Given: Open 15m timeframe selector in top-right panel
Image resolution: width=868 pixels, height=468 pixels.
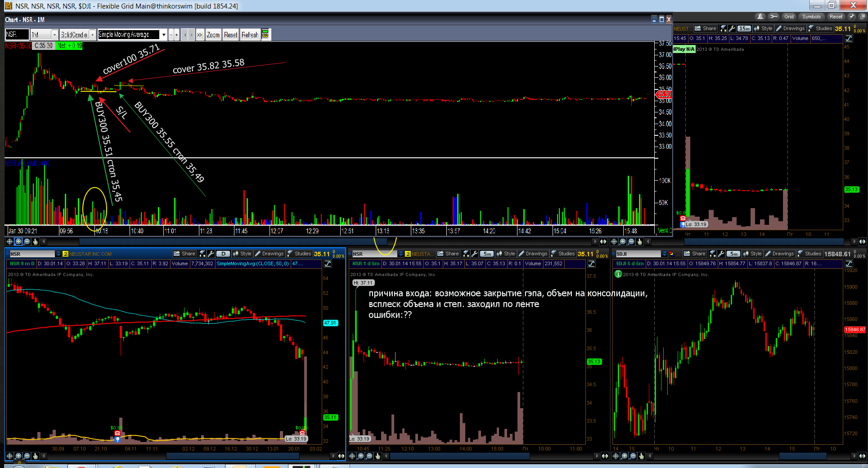Looking at the screenshot, I should [x=744, y=28].
